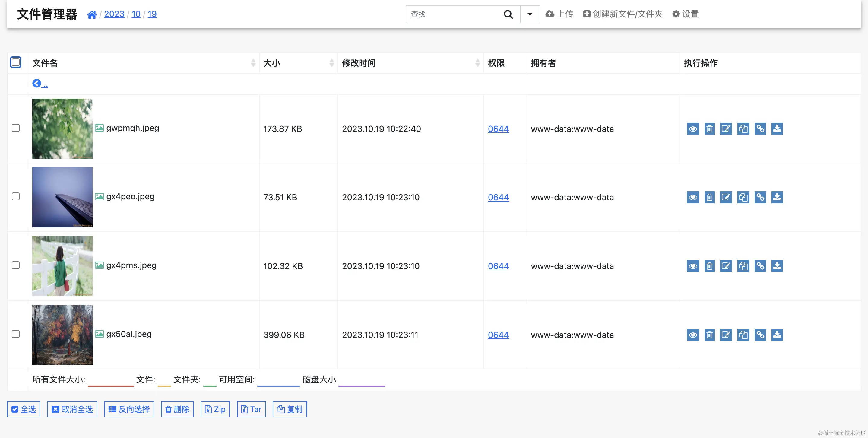Open the gx4peo.jpeg pier thumbnail
The width and height of the screenshot is (868, 438).
pos(62,197)
